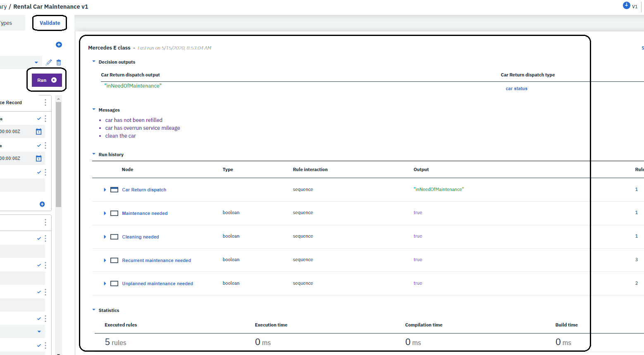The image size is (644, 355).
Task: Open the Rental Car Maintenance v1 breadcrumb
Action: (x=50, y=7)
